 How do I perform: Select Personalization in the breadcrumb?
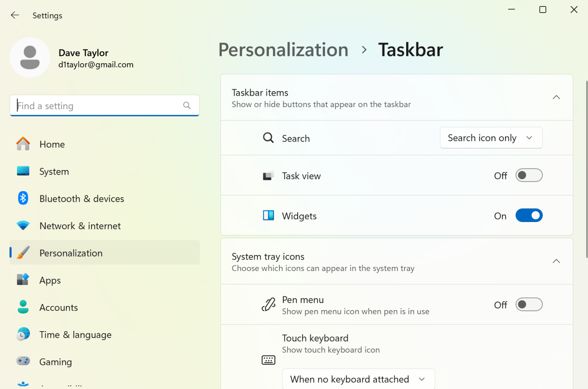283,50
